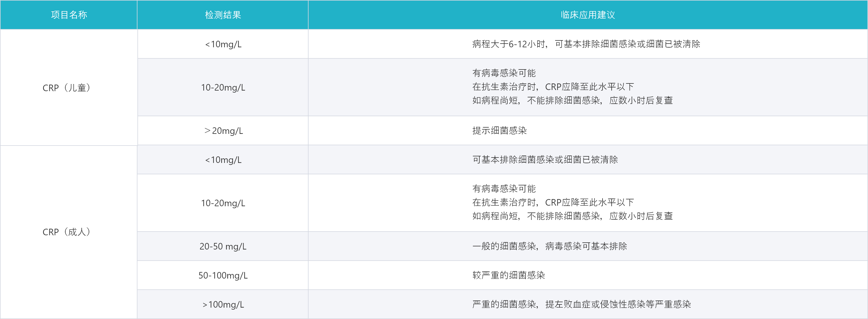Select the CRP(成人) row label cell
This screenshot has height=319, width=868.
click(x=66, y=232)
